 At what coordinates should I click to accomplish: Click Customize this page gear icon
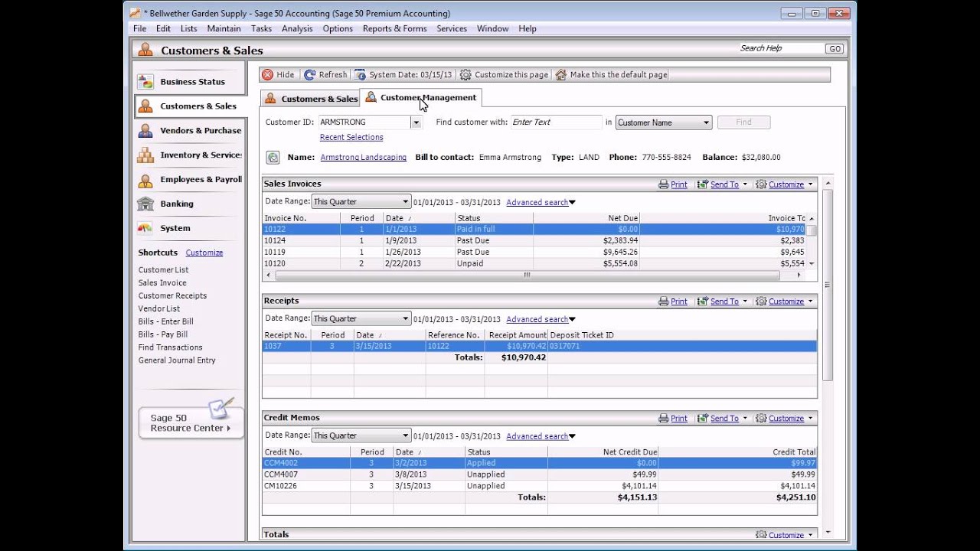[465, 75]
